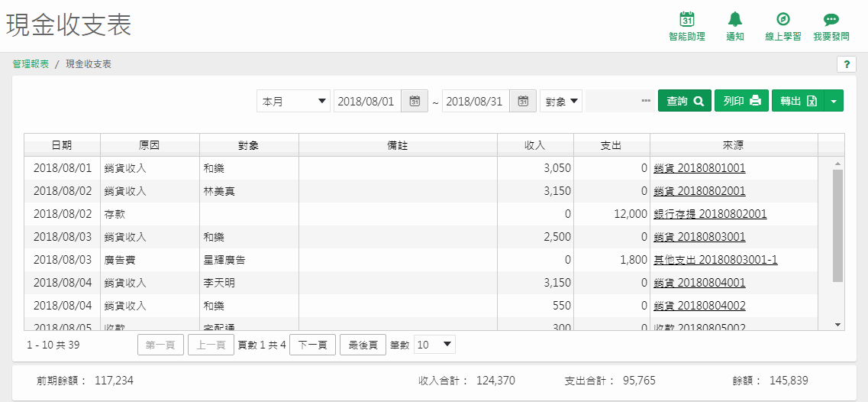This screenshot has height=402, width=868.
Task: Expand the 轉出 dropdown arrow
Action: coord(834,101)
